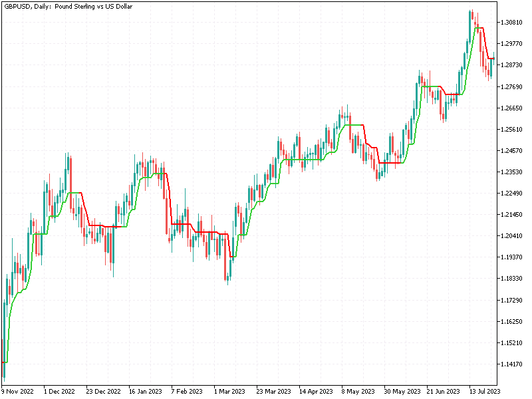Click the 23 Dec 2022 date label
Image resolution: width=532 pixels, height=399 pixels.
click(103, 392)
